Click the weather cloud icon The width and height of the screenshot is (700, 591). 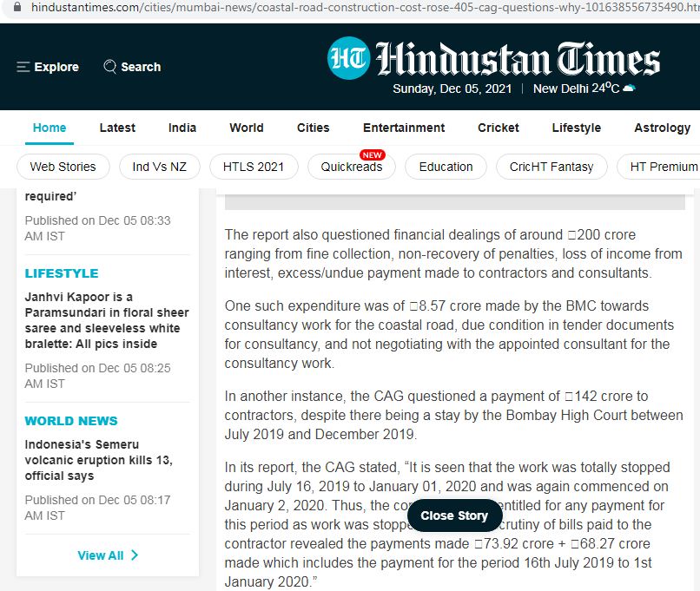pos(629,88)
